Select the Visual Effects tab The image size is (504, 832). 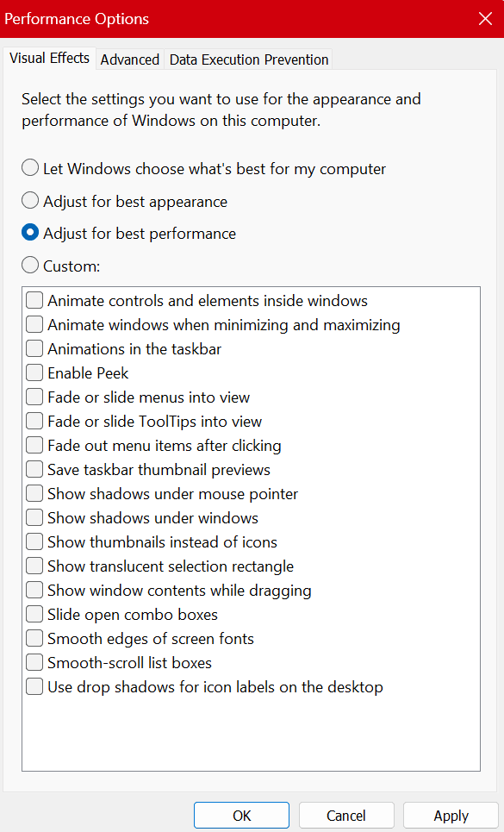point(49,58)
